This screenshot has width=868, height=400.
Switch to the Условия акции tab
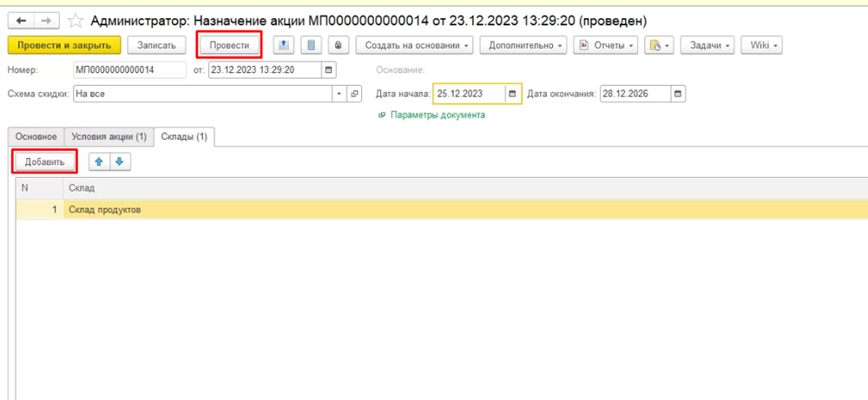click(108, 137)
